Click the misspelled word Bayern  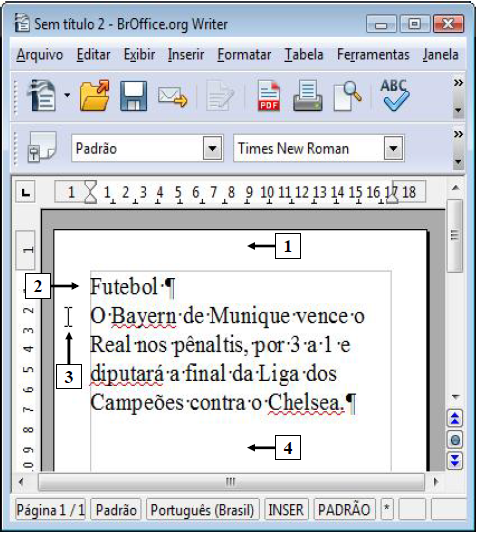pyautogui.click(x=144, y=317)
